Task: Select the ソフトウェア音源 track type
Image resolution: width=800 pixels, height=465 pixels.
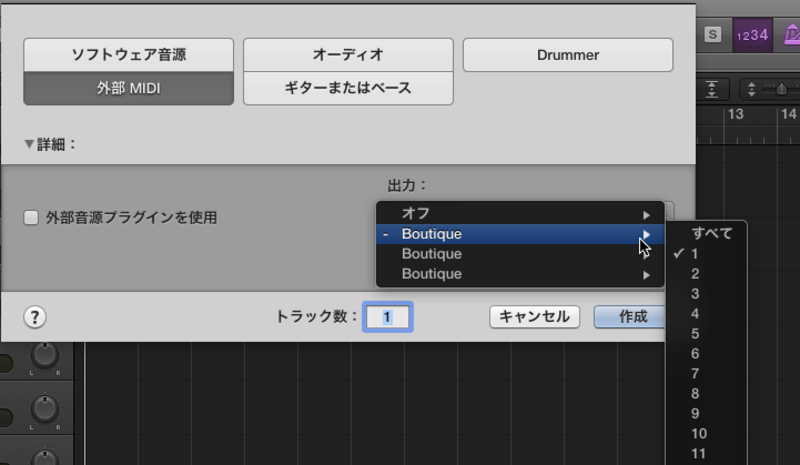Action: coord(128,55)
